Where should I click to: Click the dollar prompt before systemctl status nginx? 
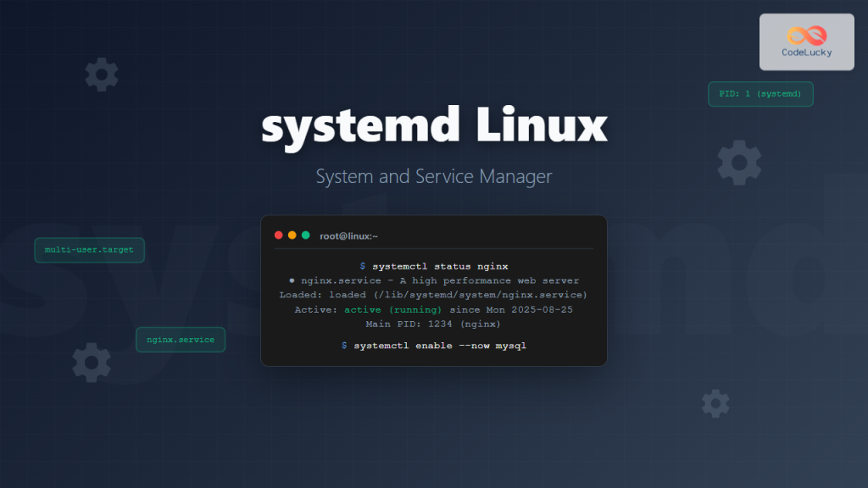click(x=365, y=265)
